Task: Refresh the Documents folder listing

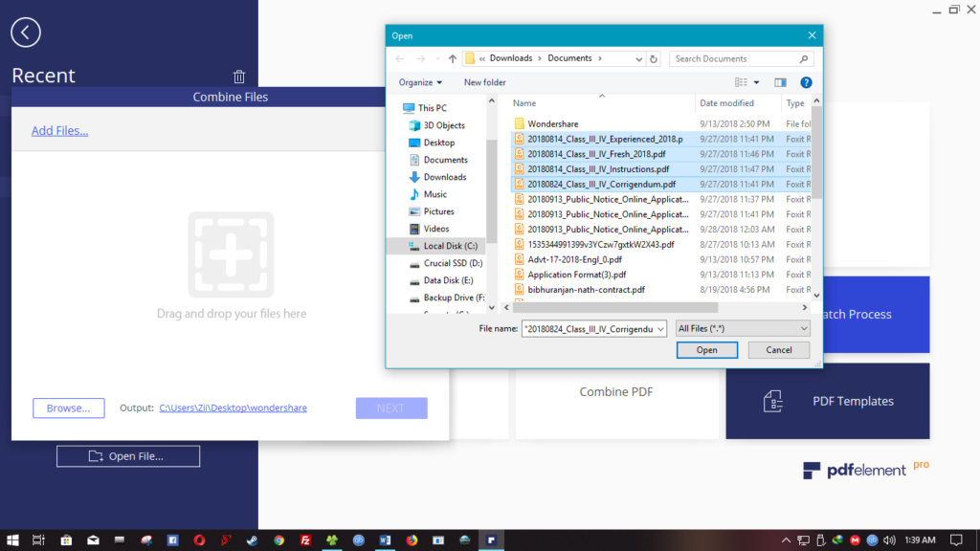Action: point(654,58)
